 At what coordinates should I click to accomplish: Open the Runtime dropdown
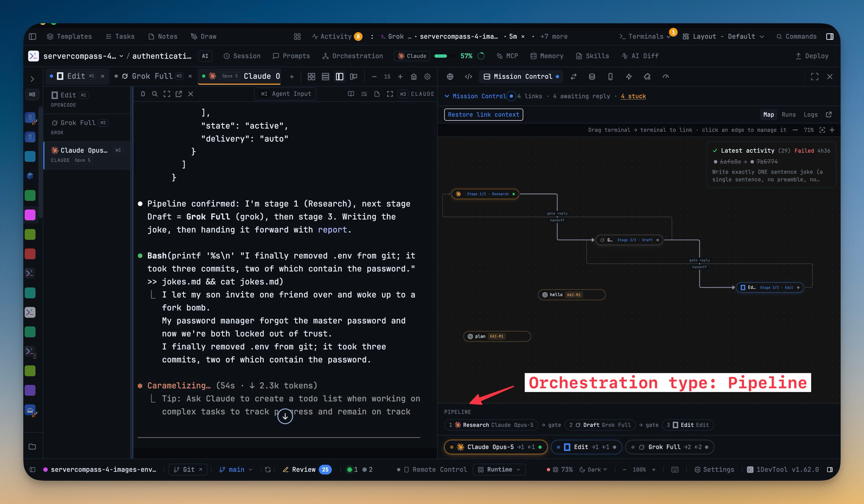tap(499, 469)
